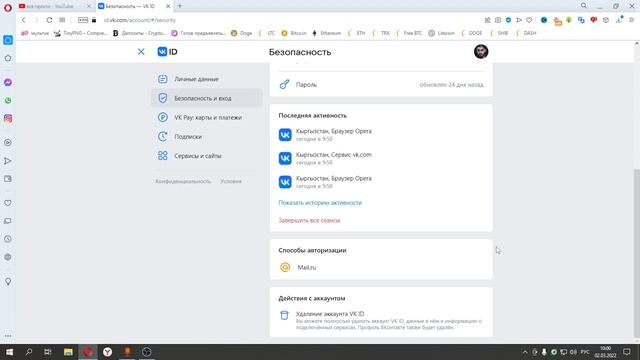
Task: Click the trash bin icon for account deletion
Action: click(x=284, y=315)
